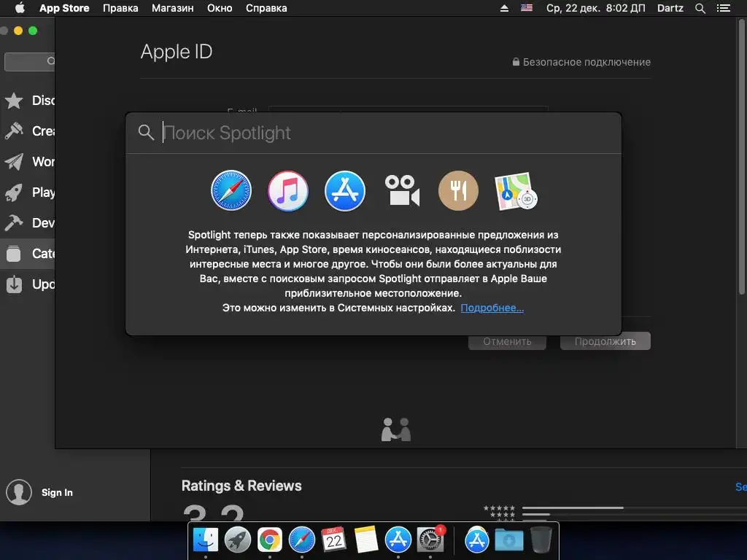Open System Preferences with badge in Dock
Viewport: 747px width, 560px height.
(x=430, y=540)
